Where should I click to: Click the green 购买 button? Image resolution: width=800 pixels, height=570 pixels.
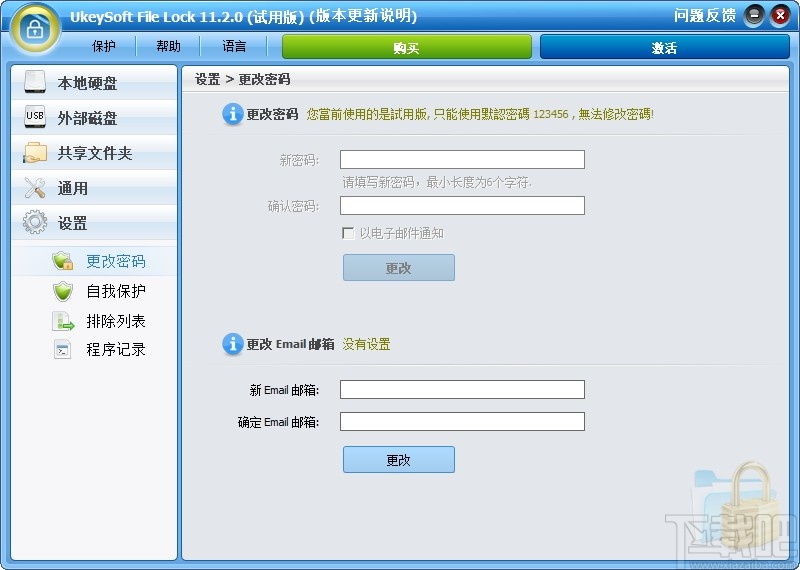[x=407, y=47]
